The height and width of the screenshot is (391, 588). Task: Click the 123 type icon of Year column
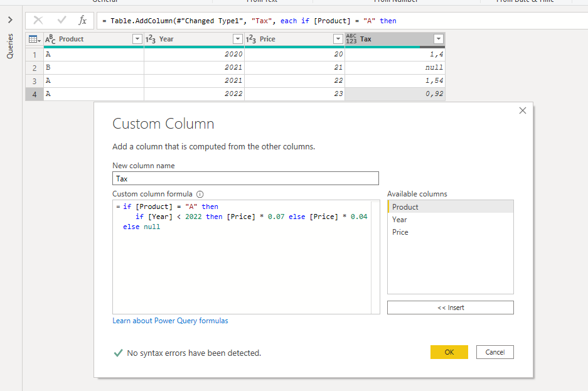click(151, 39)
